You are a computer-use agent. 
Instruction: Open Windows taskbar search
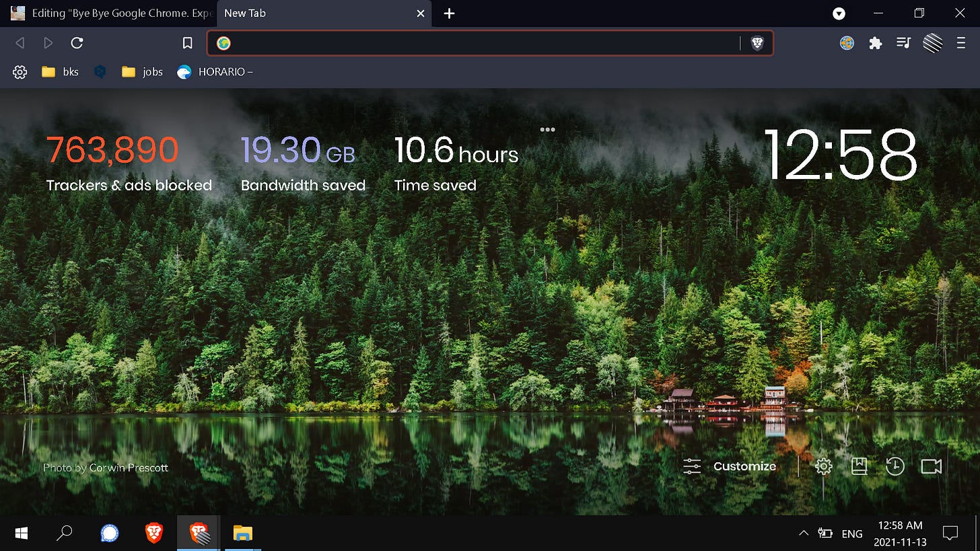(64, 534)
